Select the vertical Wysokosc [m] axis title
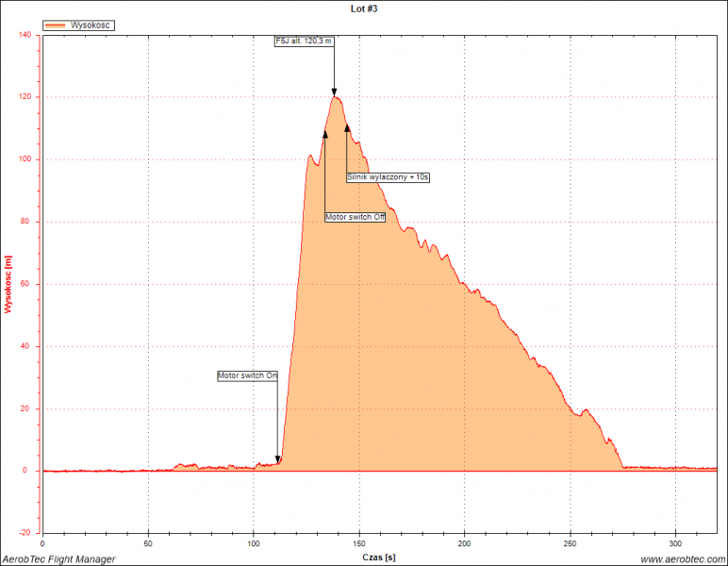The image size is (728, 566). click(x=8, y=283)
